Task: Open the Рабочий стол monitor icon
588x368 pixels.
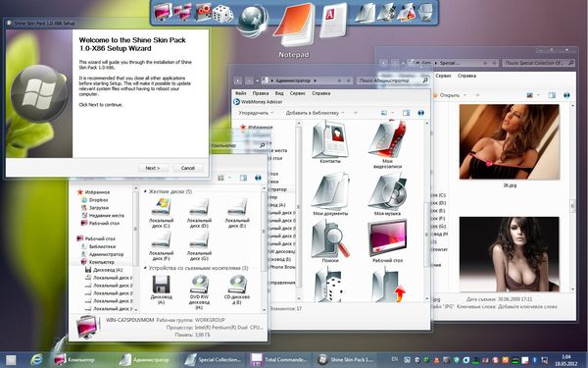Action: click(x=387, y=240)
